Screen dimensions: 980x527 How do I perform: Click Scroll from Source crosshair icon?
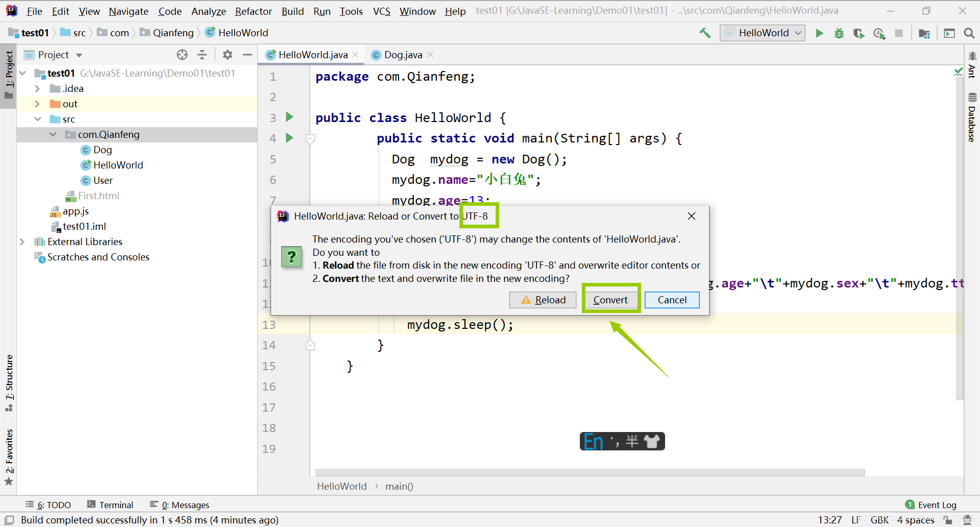(182, 55)
